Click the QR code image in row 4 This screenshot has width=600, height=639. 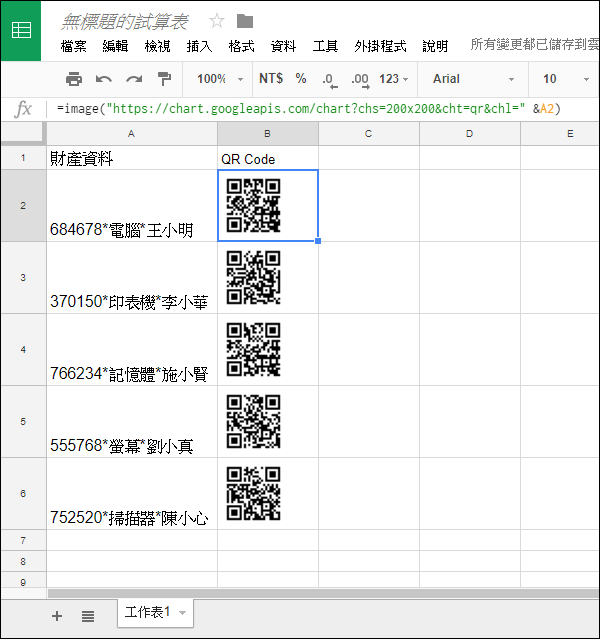point(254,350)
